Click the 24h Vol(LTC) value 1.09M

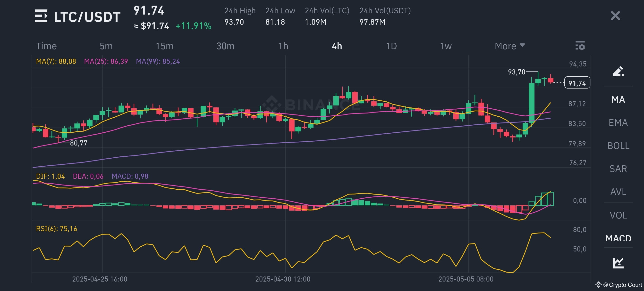[x=315, y=22]
